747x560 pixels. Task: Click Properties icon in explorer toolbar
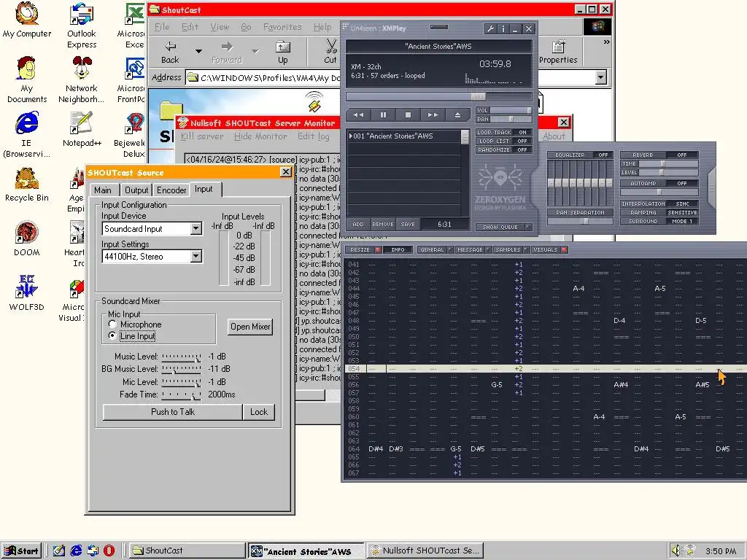558,52
